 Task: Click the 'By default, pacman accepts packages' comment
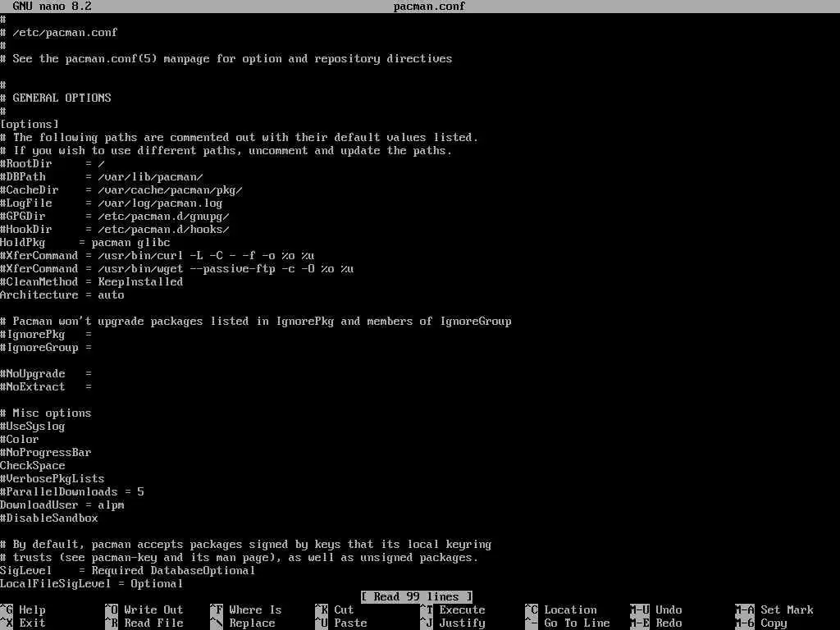pos(246,545)
